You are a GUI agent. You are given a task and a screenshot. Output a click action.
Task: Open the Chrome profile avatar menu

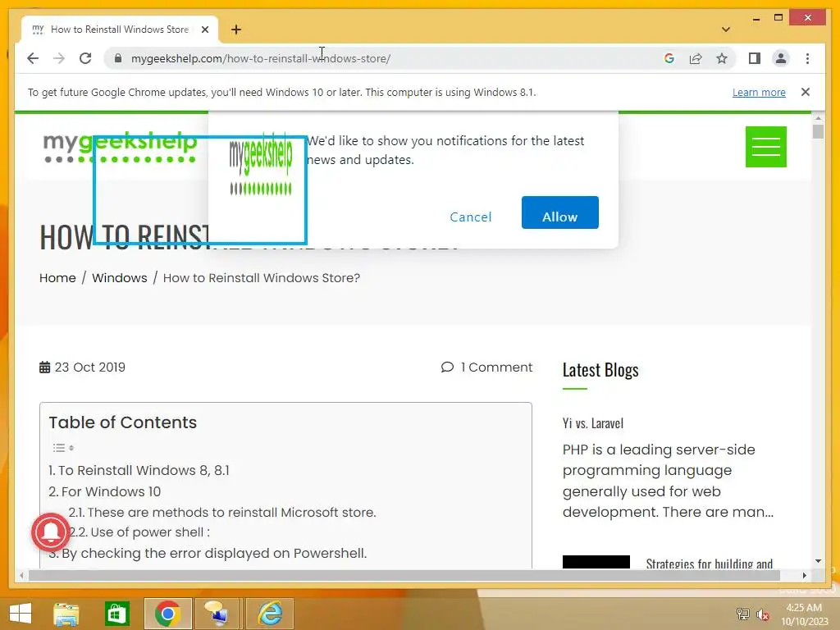point(781,58)
